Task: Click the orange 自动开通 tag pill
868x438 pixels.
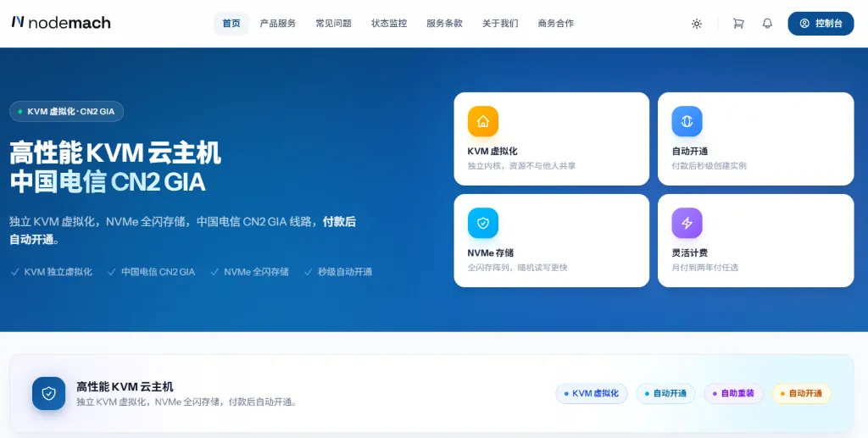Action: [x=802, y=393]
